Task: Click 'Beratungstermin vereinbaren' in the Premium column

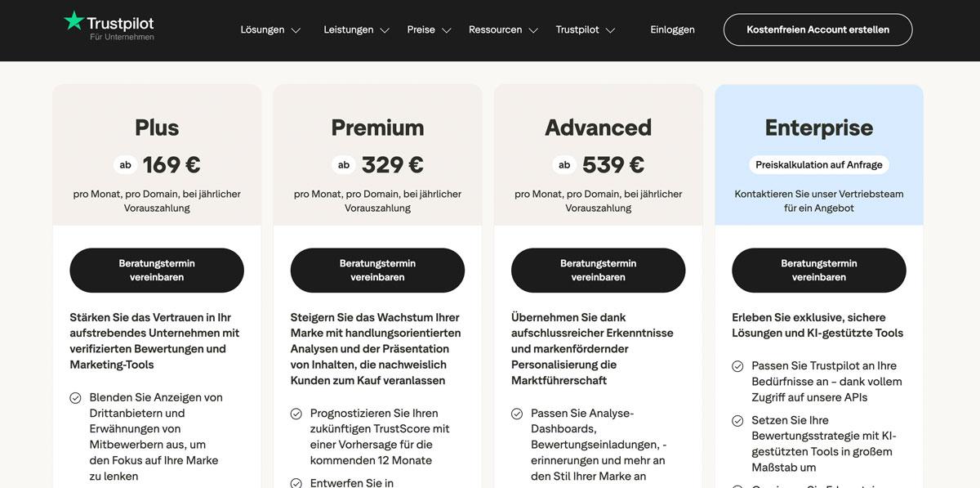Action: coord(377,270)
